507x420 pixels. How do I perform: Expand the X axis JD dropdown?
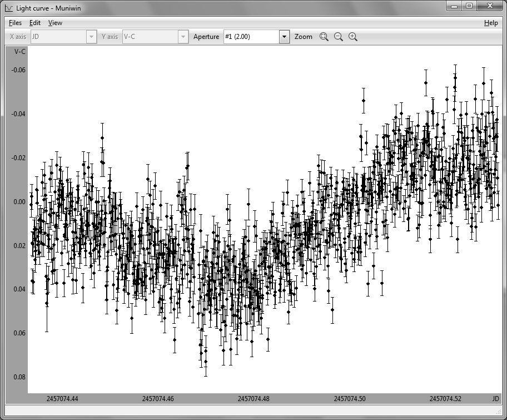coord(91,37)
